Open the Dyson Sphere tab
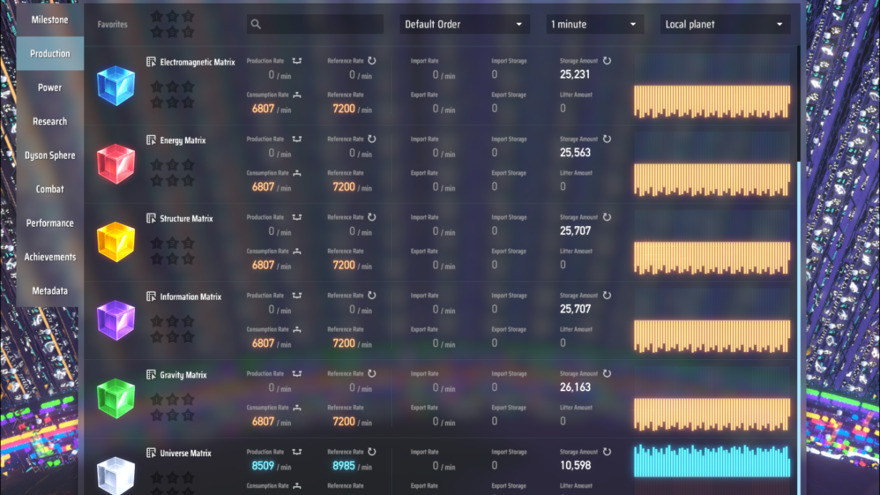 tap(50, 156)
